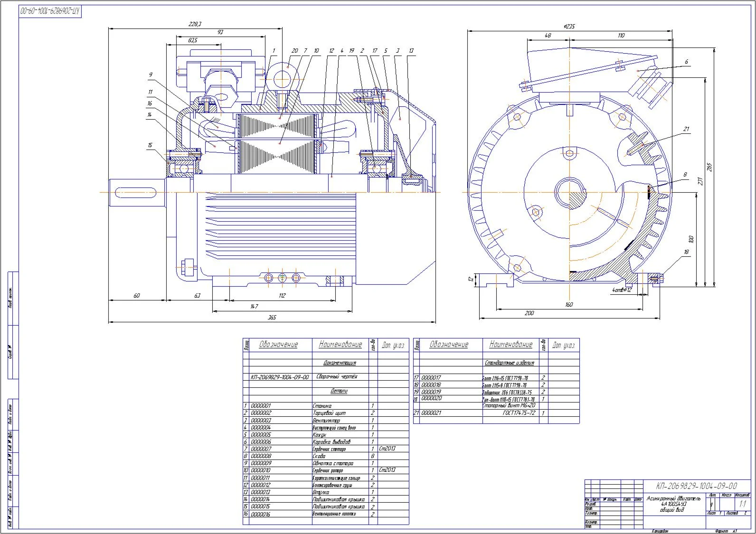Select the 228,3 dimension at top
Image resolution: width=756 pixels, height=534 pixels.
[195, 24]
